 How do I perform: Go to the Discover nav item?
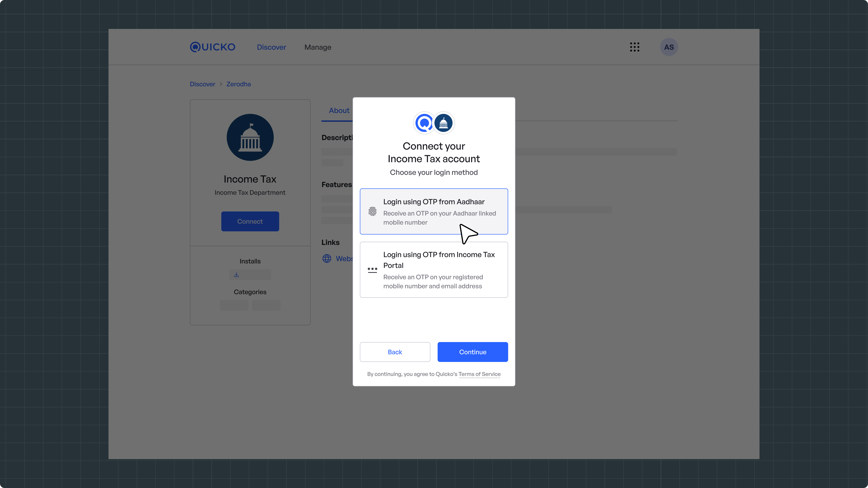(x=271, y=47)
